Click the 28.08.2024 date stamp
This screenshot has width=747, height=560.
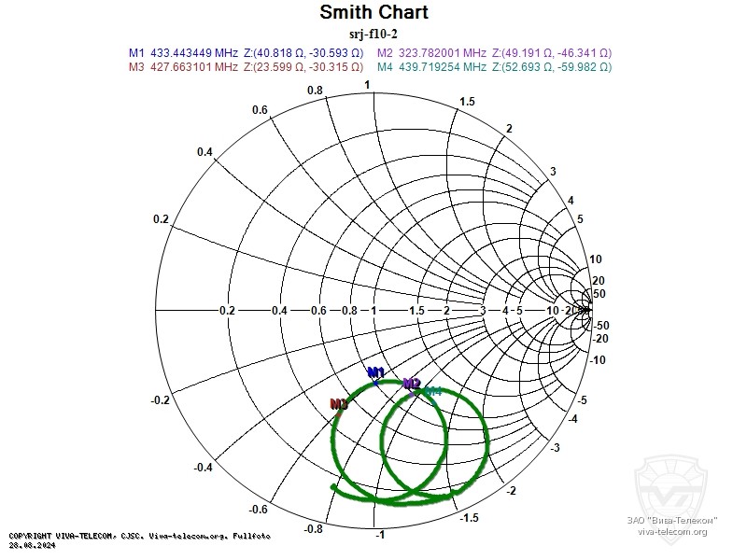click(x=32, y=545)
